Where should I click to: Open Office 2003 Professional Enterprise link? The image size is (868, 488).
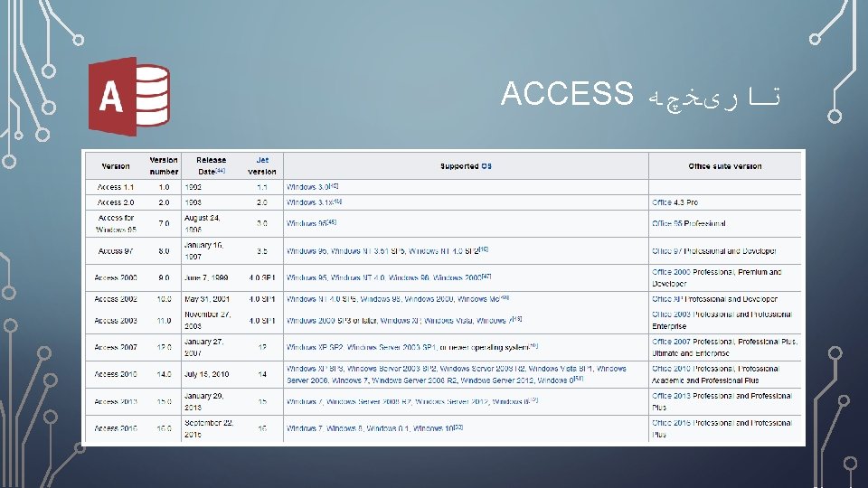(722, 320)
